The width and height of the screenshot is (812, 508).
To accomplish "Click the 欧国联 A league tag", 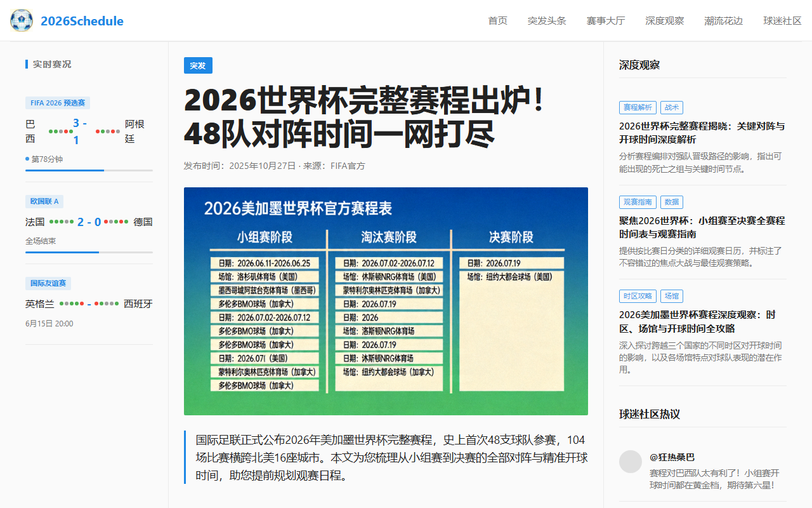I will [x=44, y=201].
